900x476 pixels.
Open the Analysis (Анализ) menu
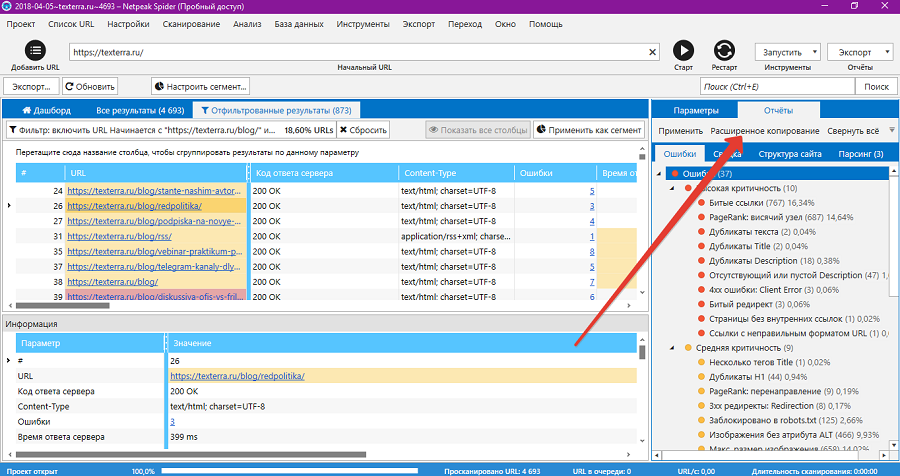(247, 24)
